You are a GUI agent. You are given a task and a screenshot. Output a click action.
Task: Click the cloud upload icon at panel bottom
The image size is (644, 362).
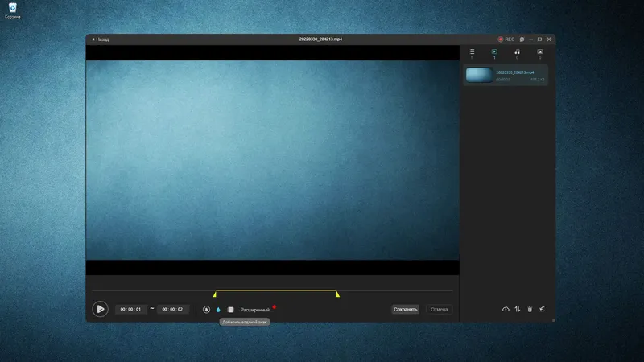pos(506,309)
